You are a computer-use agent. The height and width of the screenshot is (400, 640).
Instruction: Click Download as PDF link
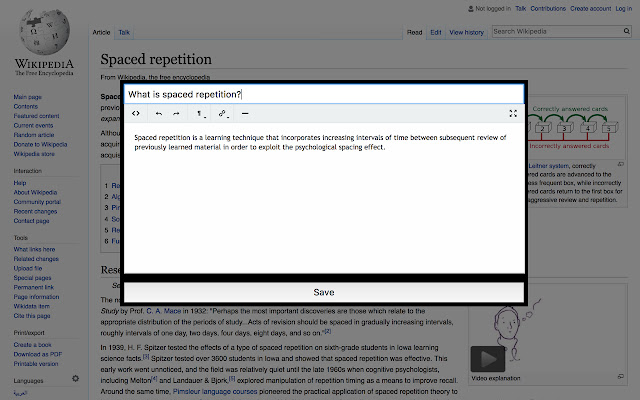pos(37,353)
